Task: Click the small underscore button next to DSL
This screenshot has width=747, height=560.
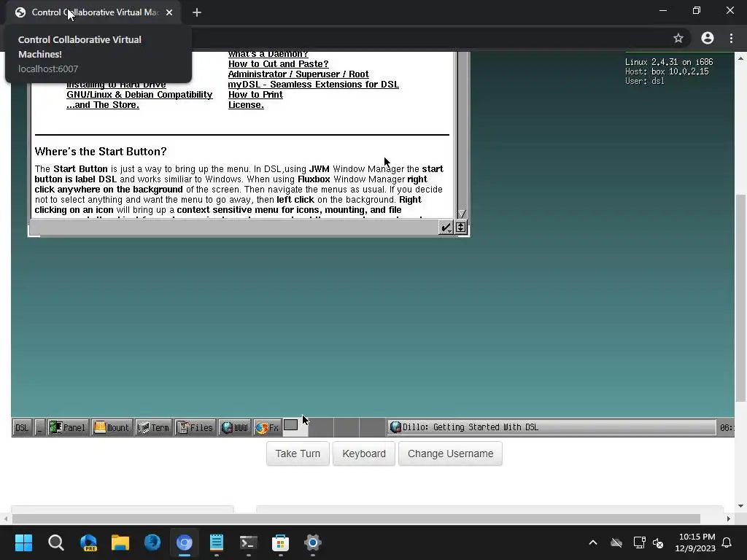Action: (39, 427)
